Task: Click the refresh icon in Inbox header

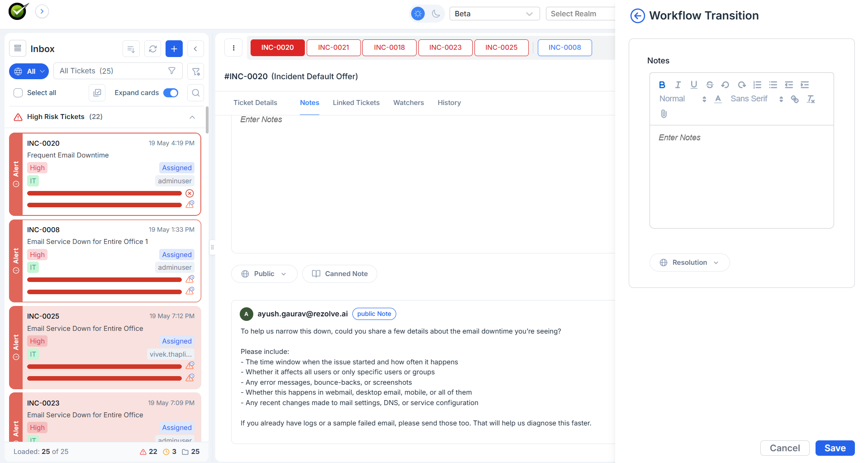Action: (153, 49)
